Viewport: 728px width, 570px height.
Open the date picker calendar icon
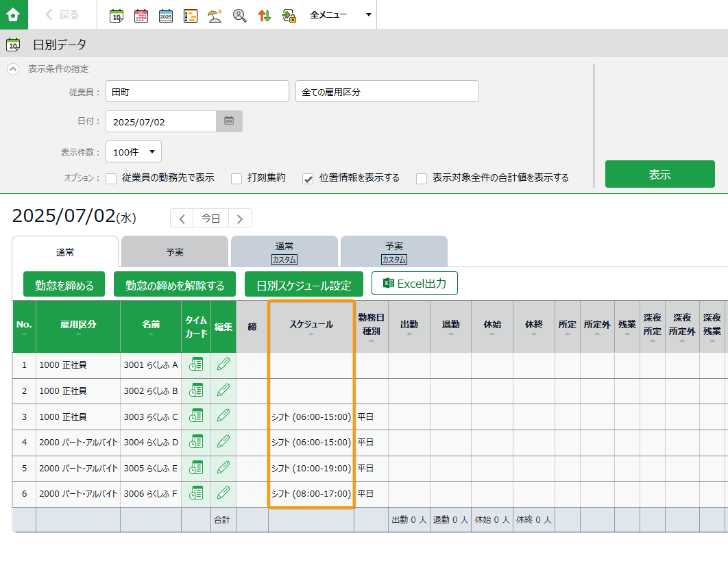229,121
